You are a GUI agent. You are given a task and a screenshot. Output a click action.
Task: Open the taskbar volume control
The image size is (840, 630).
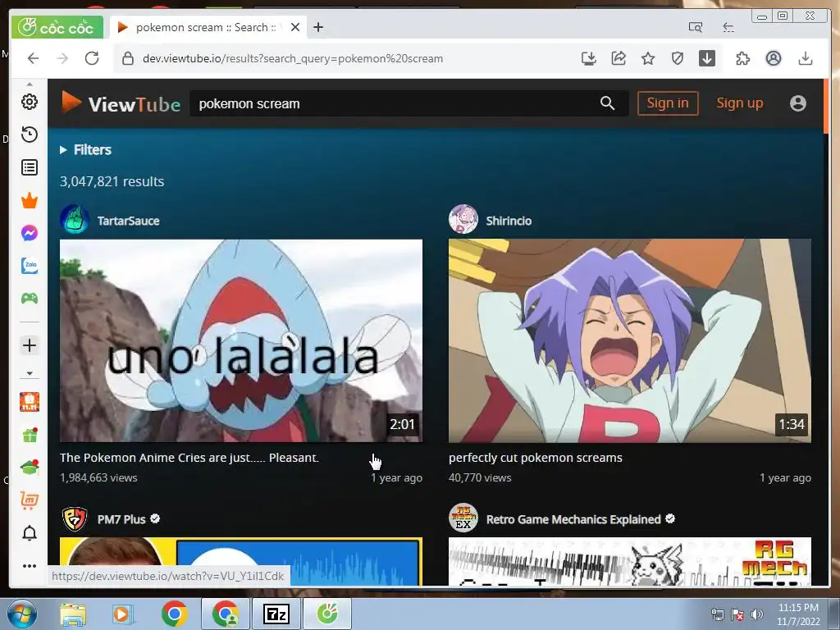pyautogui.click(x=757, y=614)
